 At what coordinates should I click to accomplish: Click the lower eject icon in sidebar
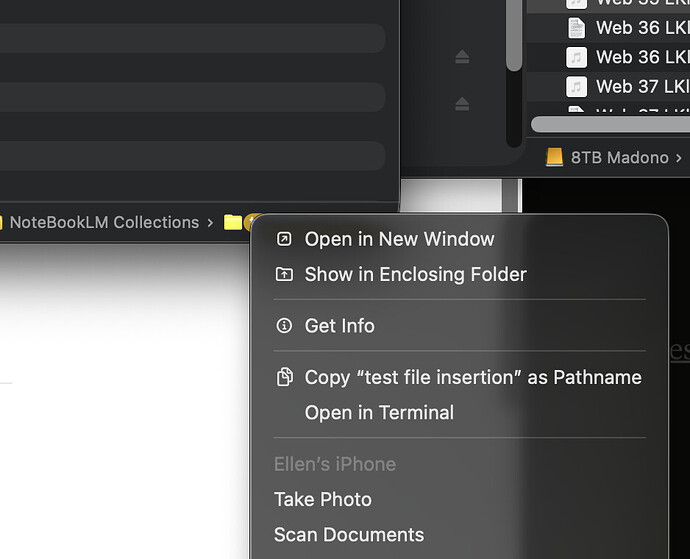[462, 103]
